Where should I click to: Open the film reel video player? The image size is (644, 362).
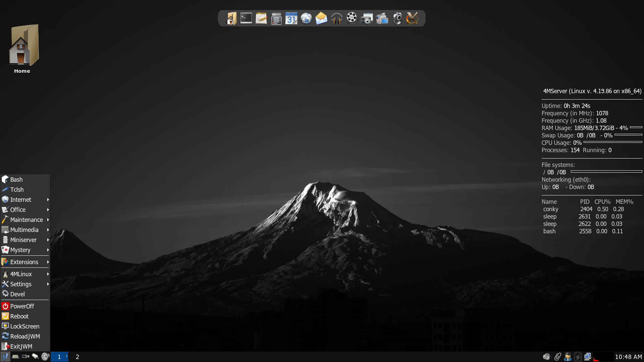point(352,18)
